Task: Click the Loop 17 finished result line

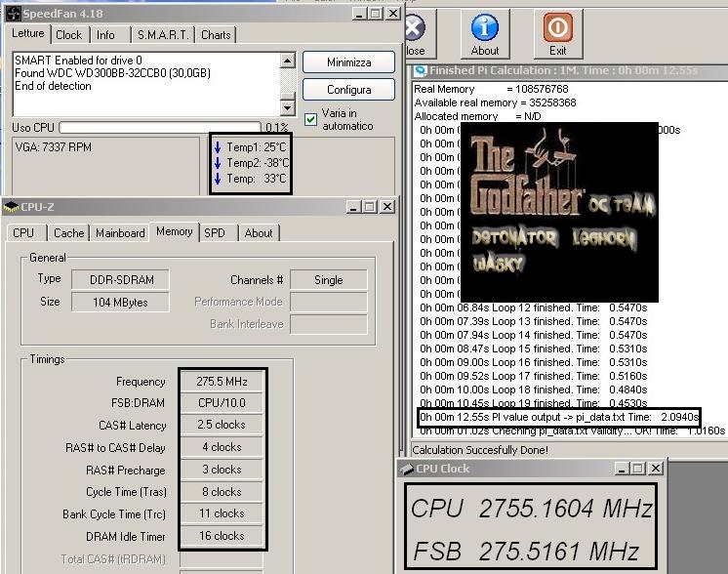Action: [x=534, y=376]
